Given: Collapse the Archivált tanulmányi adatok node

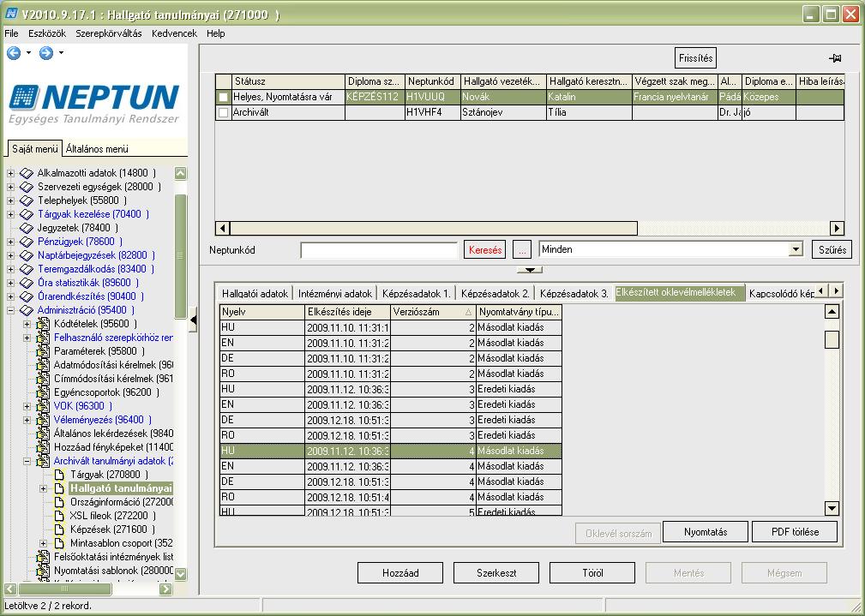Looking at the screenshot, I should click(27, 461).
